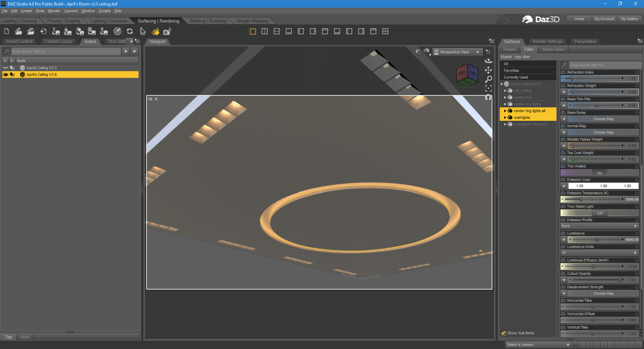Choose the side-by-side viewport layout icon
This screenshot has width=644, height=349.
tap(265, 31)
